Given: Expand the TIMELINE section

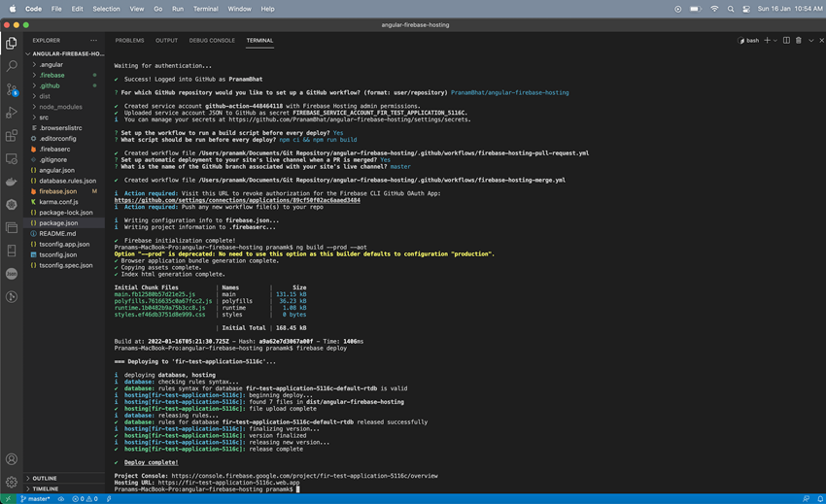Looking at the screenshot, I should click(x=46, y=489).
